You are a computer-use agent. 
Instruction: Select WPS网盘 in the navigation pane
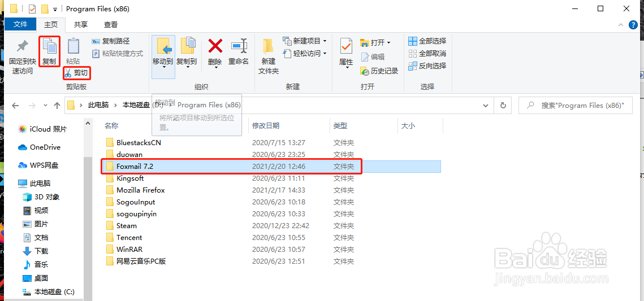[38, 165]
